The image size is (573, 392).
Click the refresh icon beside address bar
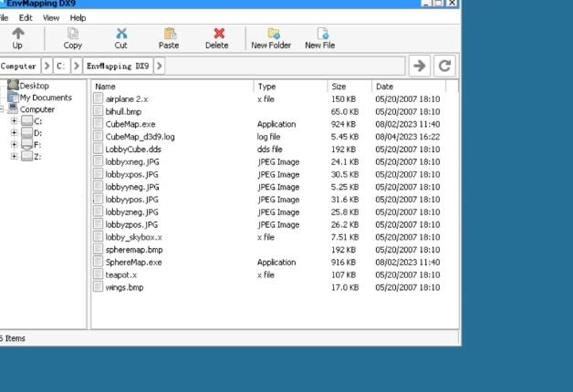(x=444, y=66)
